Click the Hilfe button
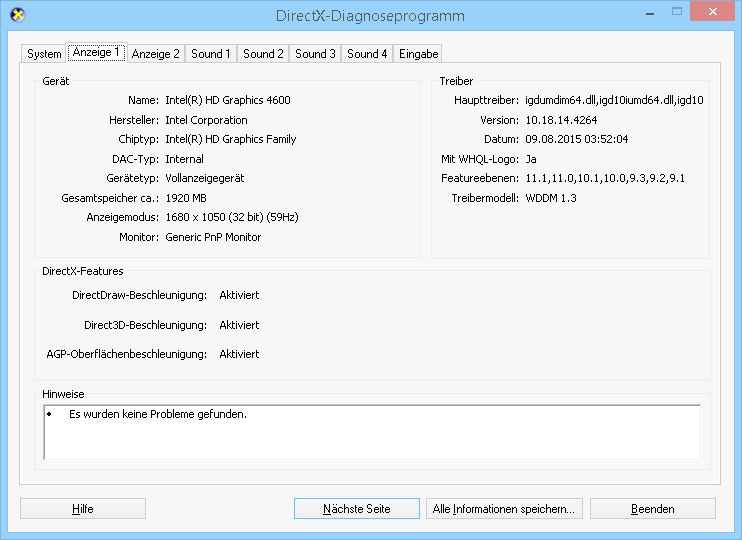Viewport: 742px width, 540px height. pos(83,509)
